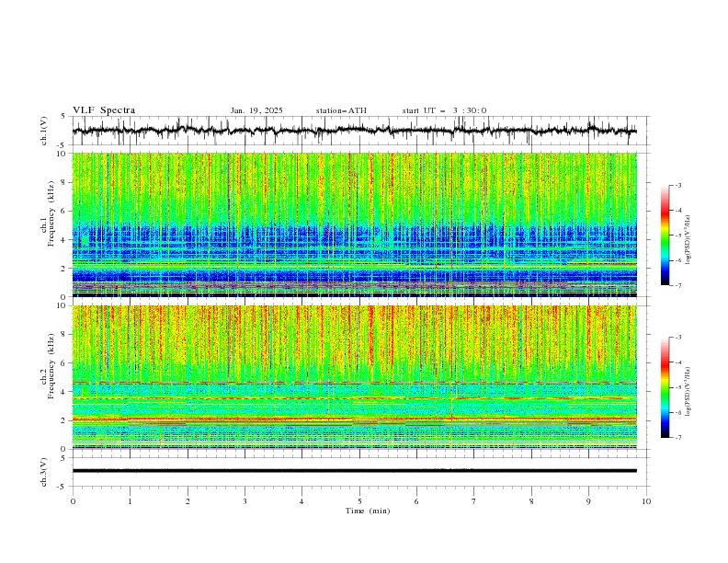Click the lower color bar's log(PSD) label
This screenshot has height=563, width=728.
688,392
